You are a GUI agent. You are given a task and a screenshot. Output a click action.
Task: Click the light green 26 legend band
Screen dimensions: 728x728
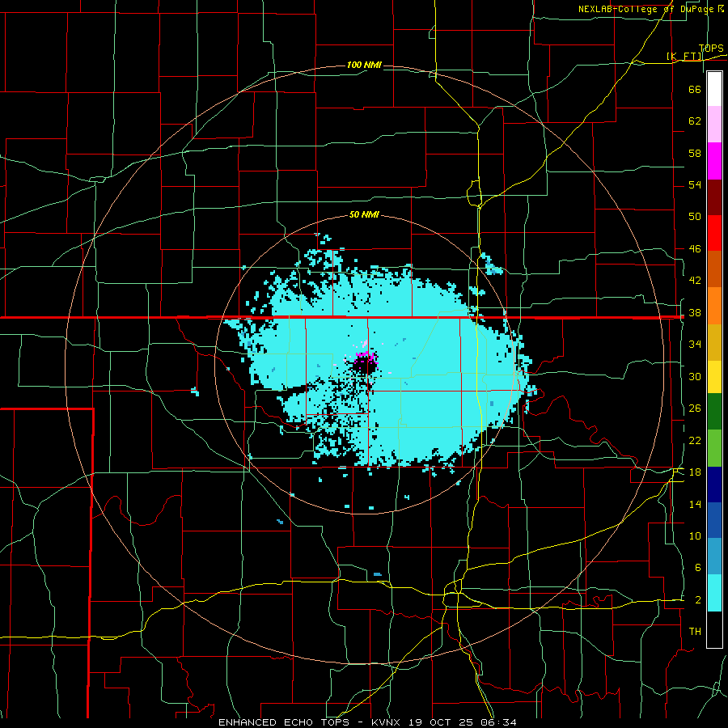pos(714,448)
